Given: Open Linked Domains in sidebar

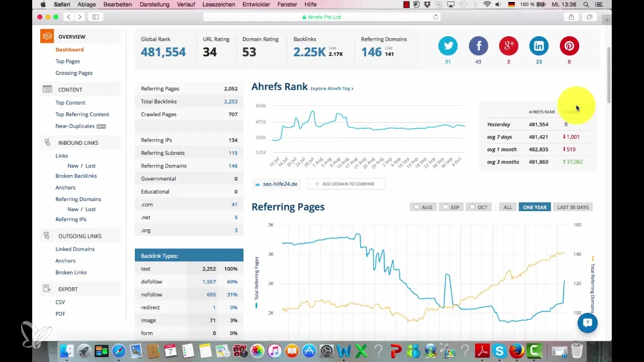Looking at the screenshot, I should point(75,249).
